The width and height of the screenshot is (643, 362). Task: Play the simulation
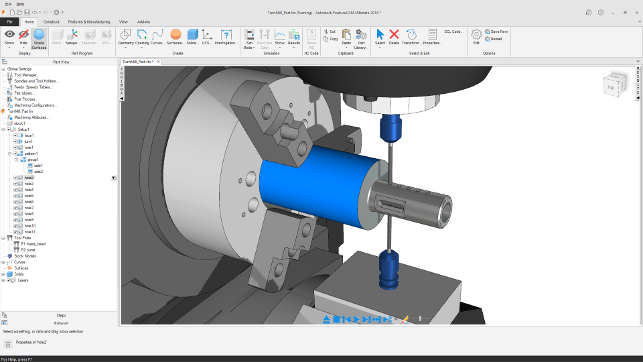(357, 319)
